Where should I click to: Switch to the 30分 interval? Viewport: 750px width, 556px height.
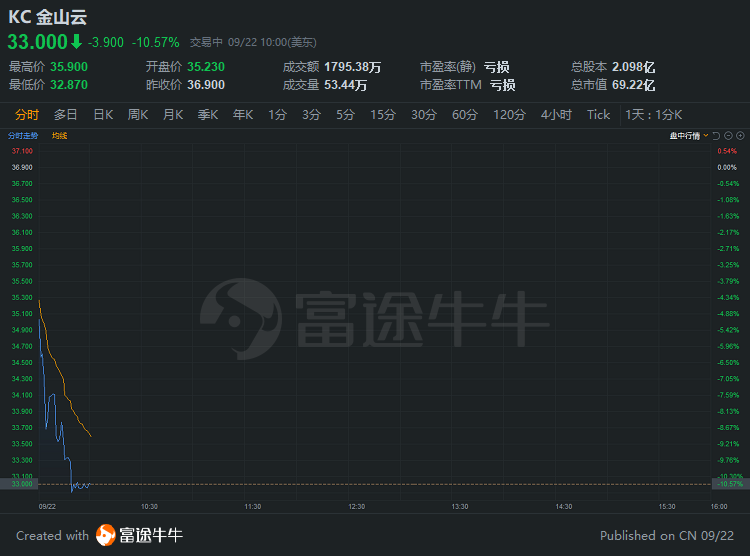click(x=424, y=115)
